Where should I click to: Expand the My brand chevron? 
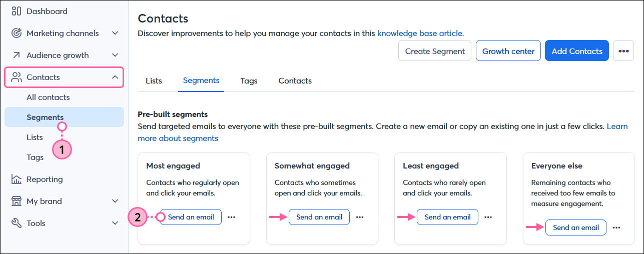click(x=115, y=201)
